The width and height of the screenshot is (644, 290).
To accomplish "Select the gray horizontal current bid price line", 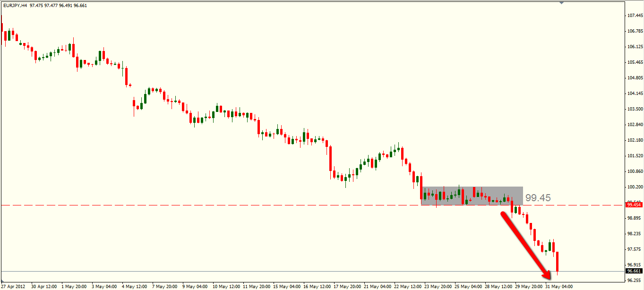I will (283, 271).
